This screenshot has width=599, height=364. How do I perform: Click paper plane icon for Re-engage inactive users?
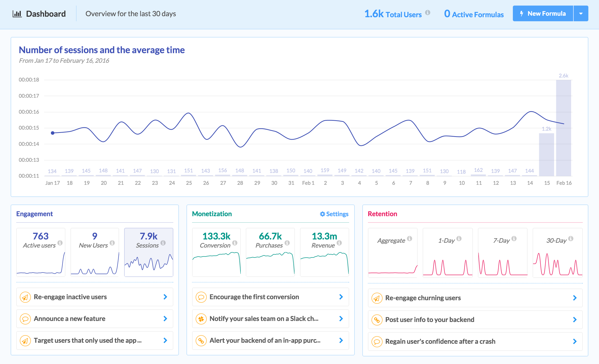25,297
